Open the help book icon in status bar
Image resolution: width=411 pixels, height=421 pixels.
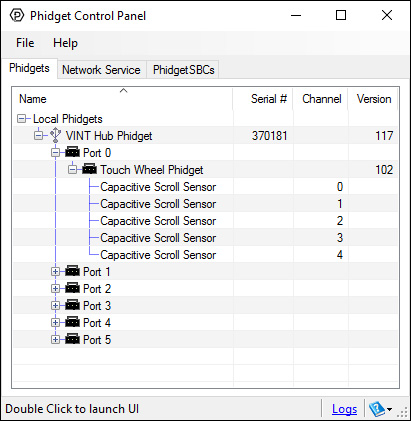(377, 409)
